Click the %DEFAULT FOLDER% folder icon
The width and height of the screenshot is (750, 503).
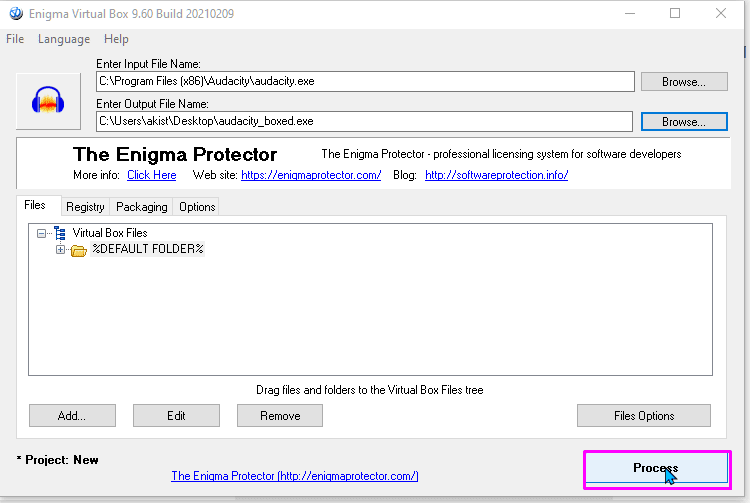pos(78,250)
